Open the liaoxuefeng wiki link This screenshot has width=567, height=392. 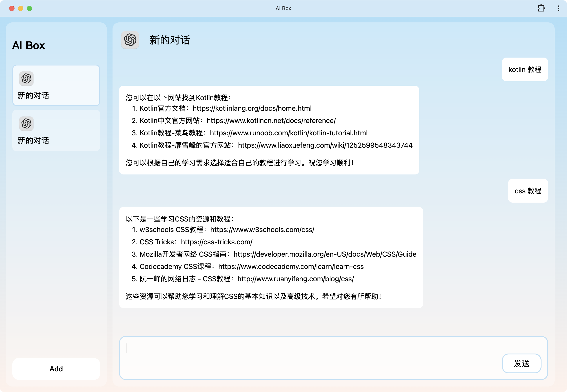pos(325,145)
